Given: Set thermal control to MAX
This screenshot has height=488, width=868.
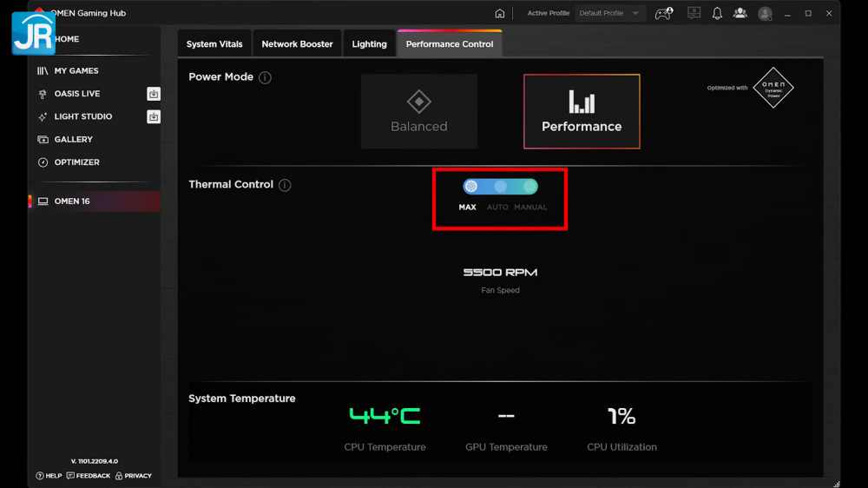Looking at the screenshot, I should (471, 187).
